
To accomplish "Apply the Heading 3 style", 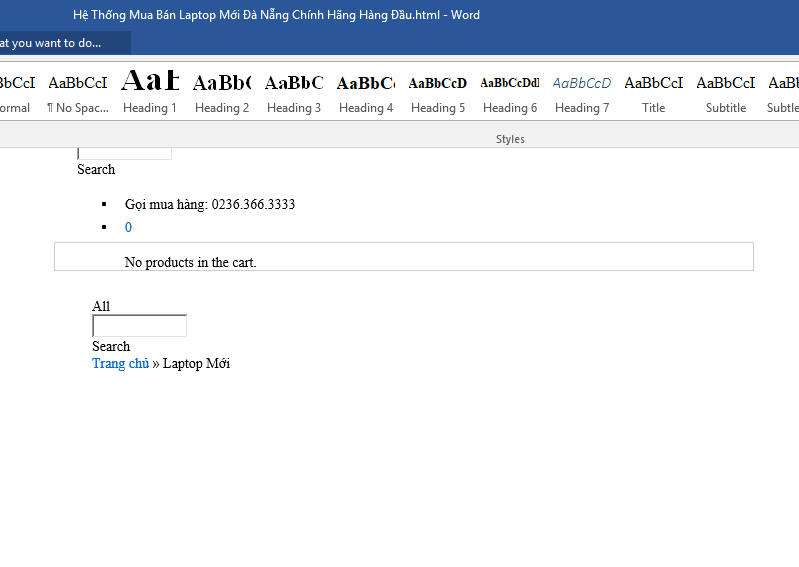I will 294,93.
